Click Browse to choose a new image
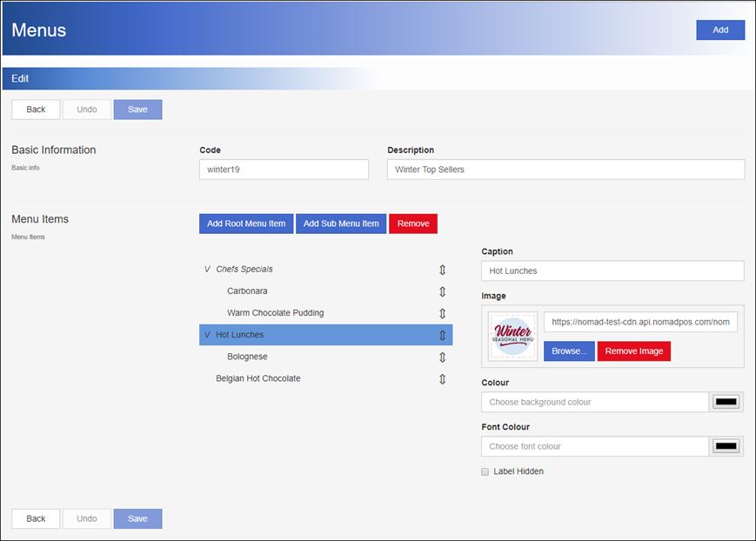756x541 pixels. pyautogui.click(x=569, y=351)
